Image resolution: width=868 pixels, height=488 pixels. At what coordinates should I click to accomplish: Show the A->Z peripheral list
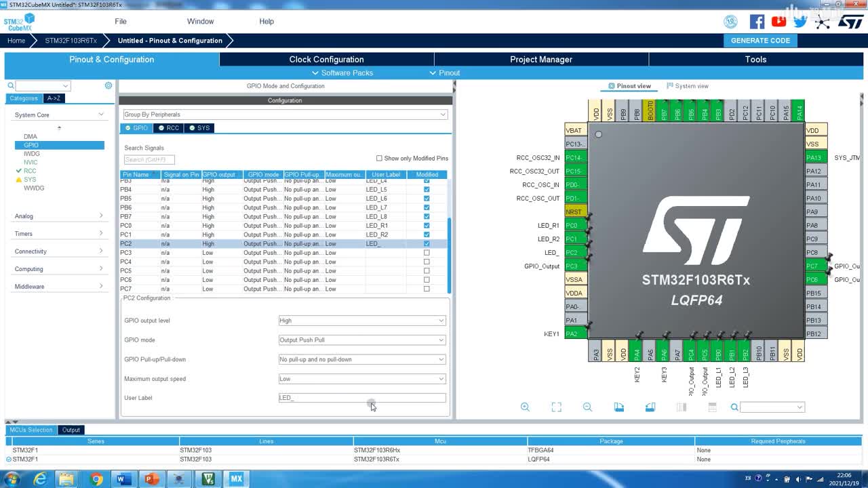click(54, 98)
